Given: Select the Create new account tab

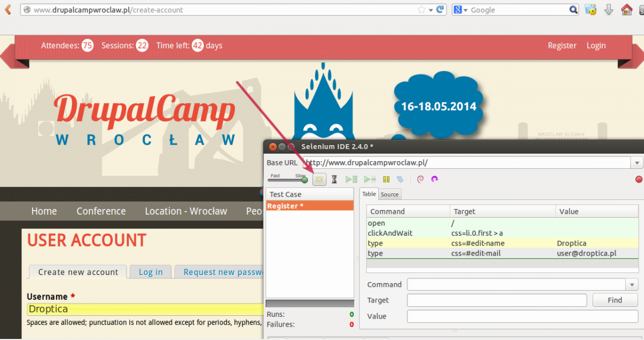Looking at the screenshot, I should (78, 272).
